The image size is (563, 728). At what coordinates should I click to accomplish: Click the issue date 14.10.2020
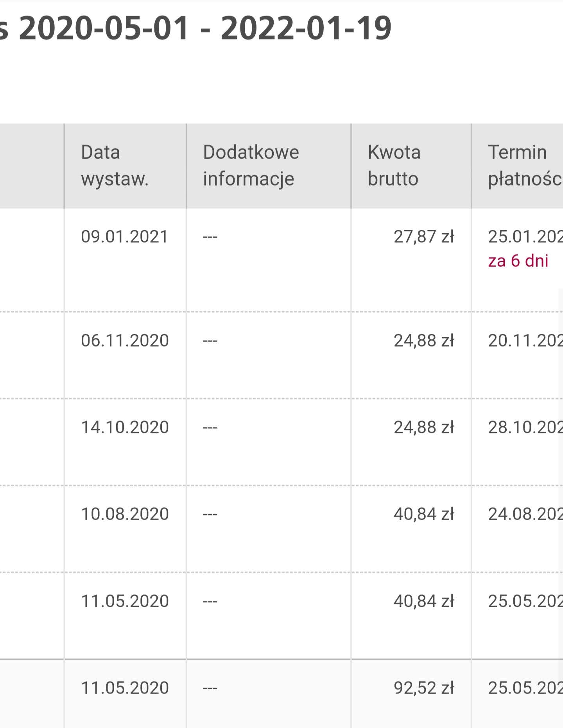125,427
